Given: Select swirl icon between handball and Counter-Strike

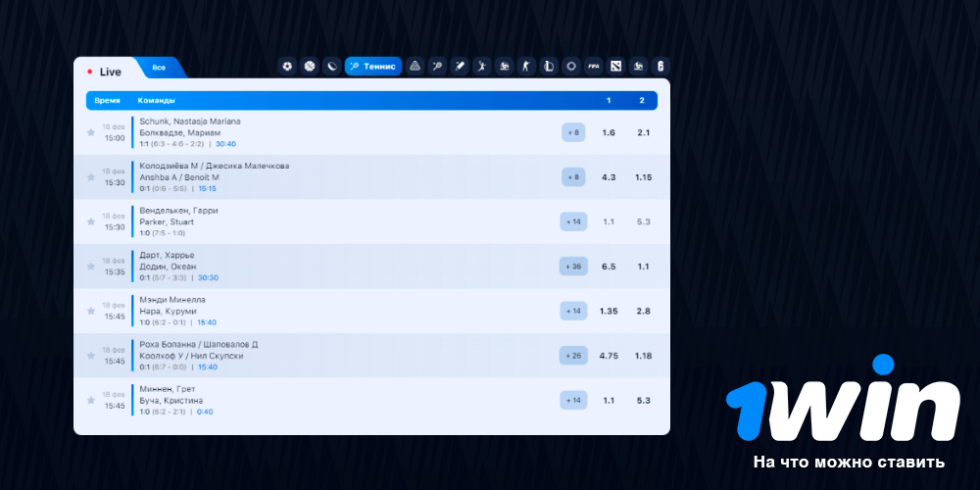Looking at the screenshot, I should pyautogui.click(x=504, y=67).
